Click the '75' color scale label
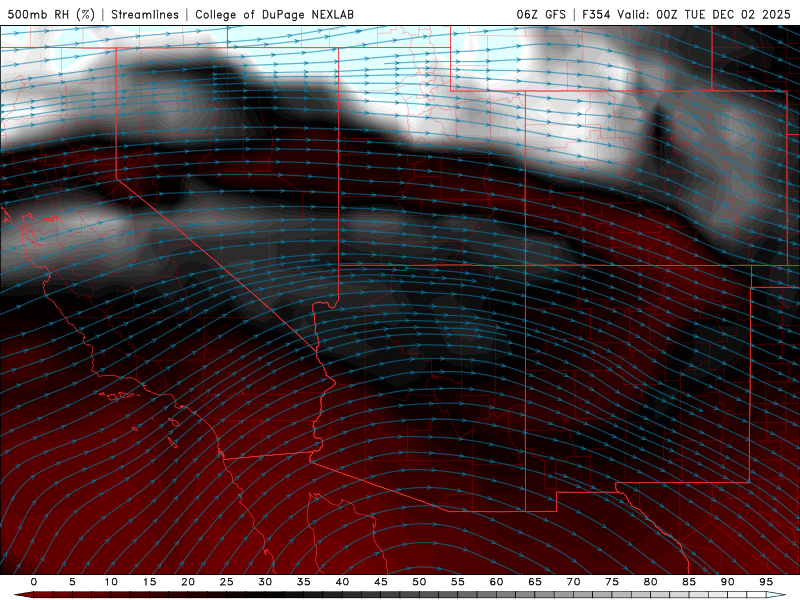800x600 pixels. (x=612, y=582)
